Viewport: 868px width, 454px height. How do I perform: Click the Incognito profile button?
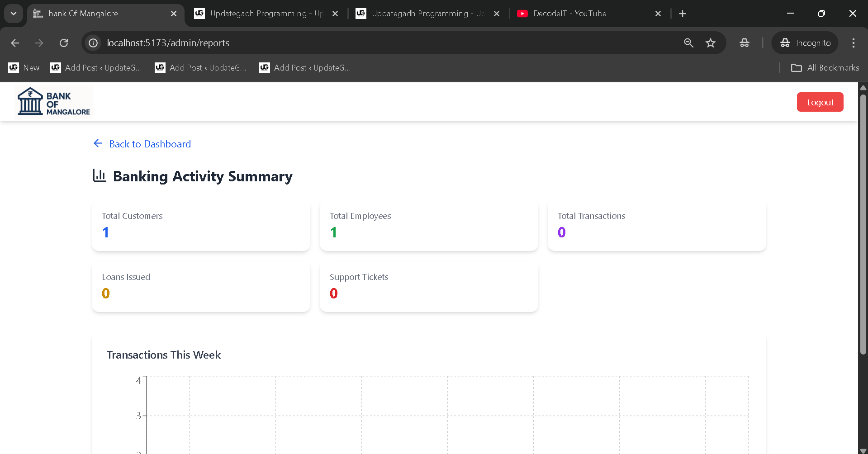(x=805, y=43)
